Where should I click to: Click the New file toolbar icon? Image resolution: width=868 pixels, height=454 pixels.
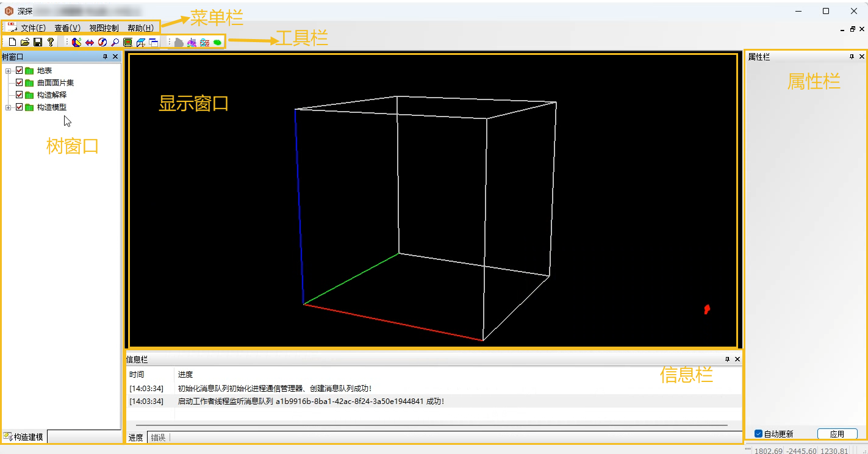pos(12,42)
